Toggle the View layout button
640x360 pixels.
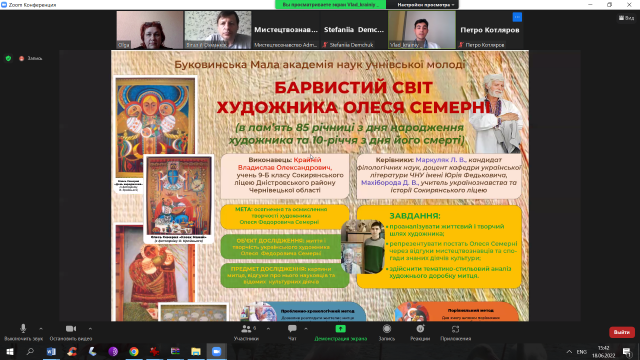coord(627,18)
